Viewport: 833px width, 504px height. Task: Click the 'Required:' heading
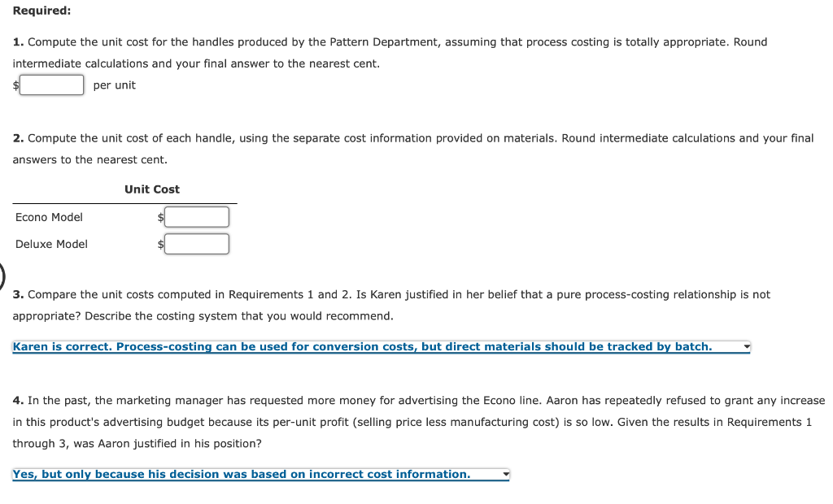(37, 11)
